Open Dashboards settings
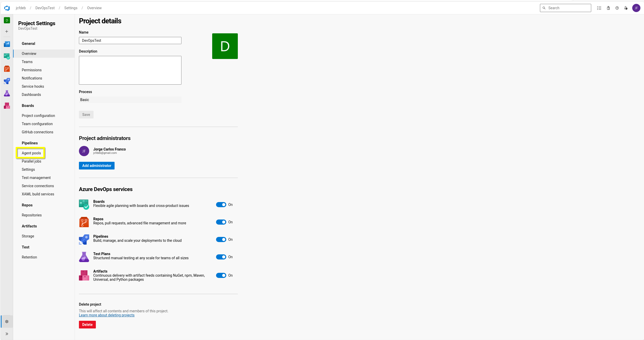 (x=44, y=95)
